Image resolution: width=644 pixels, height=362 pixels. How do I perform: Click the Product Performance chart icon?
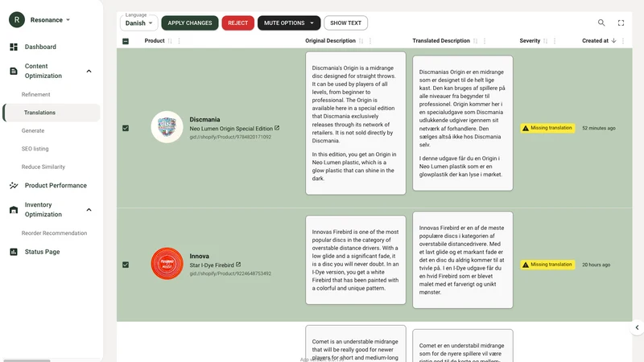click(x=14, y=186)
